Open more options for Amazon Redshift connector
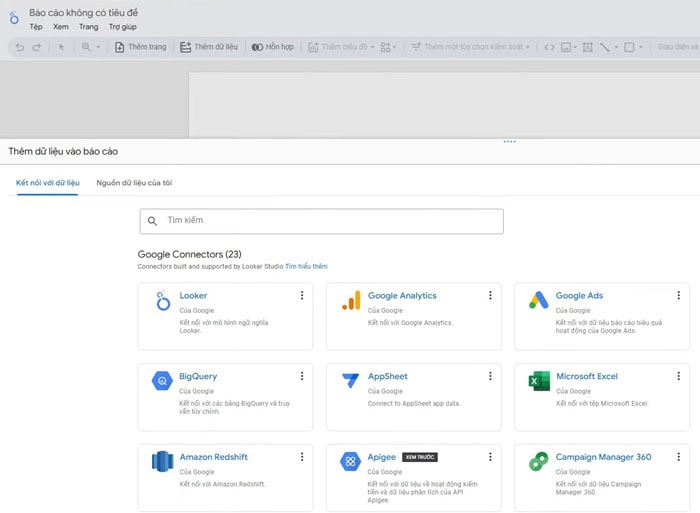Image resolution: width=700 pixels, height=513 pixels. (x=302, y=456)
